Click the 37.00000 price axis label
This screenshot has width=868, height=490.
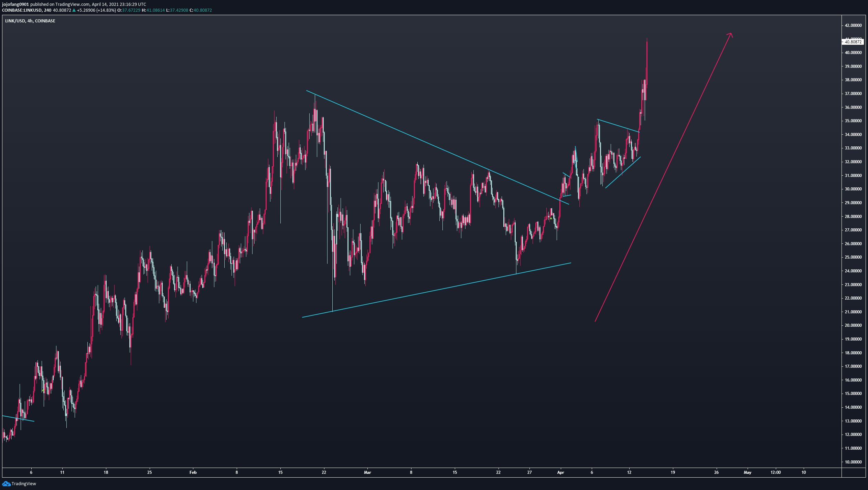tap(853, 94)
